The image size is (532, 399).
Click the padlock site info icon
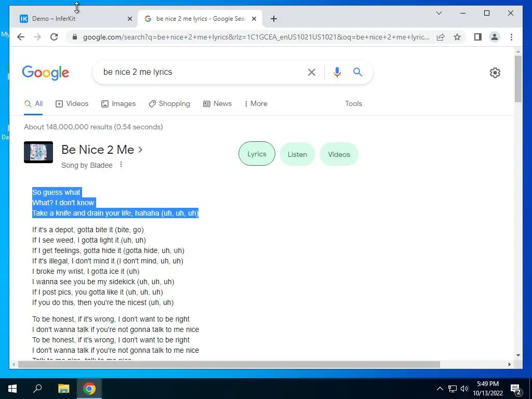[75, 37]
